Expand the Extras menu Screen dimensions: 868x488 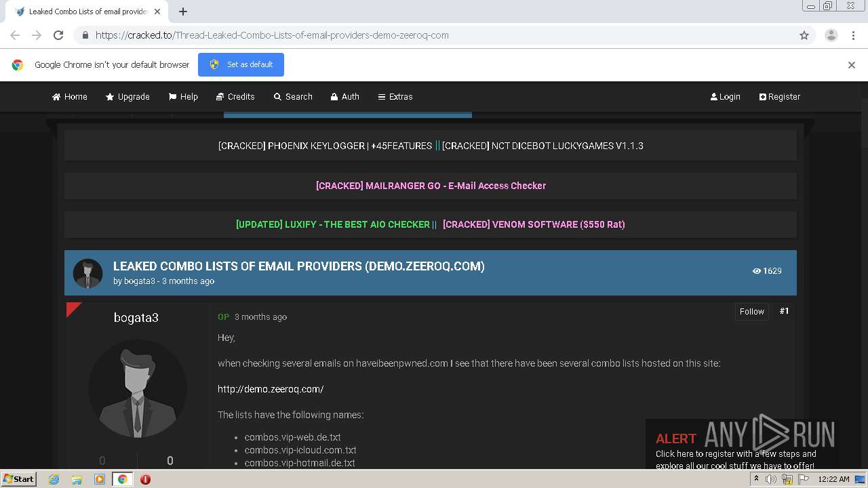(395, 97)
